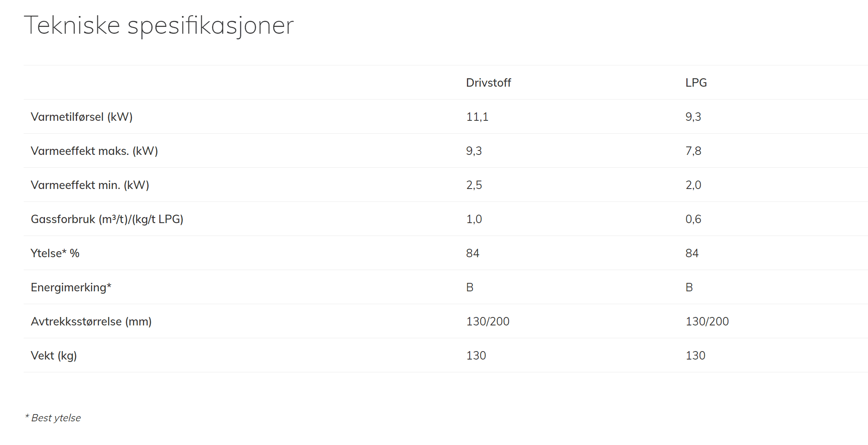Viewport: 868px width, 445px height.
Task: Select the LPG column header
Action: 696,83
